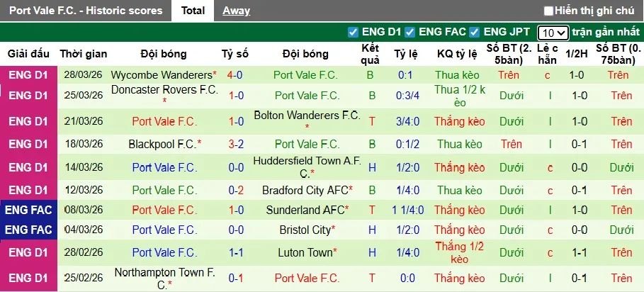Uncheck the ENG FAC filter

tap(409, 32)
